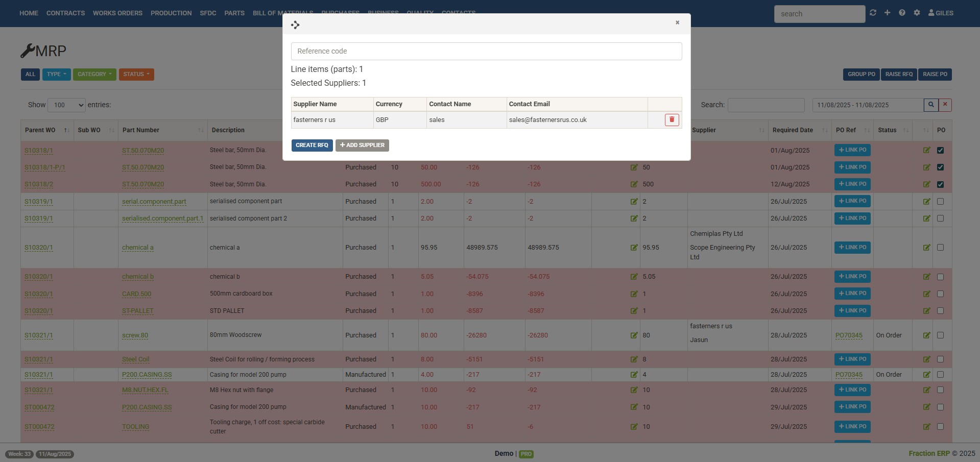Delete the fasterners r us supplier row
980x462 pixels.
(x=672, y=119)
